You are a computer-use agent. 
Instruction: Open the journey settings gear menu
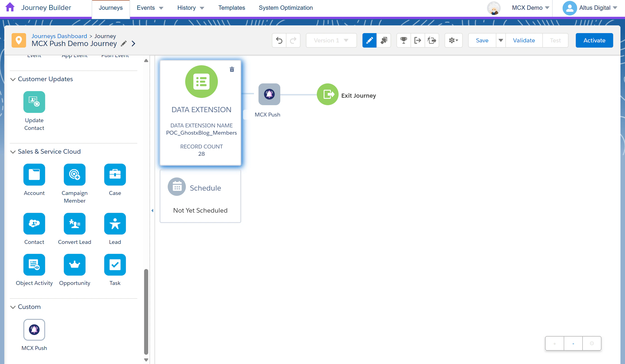tap(453, 40)
